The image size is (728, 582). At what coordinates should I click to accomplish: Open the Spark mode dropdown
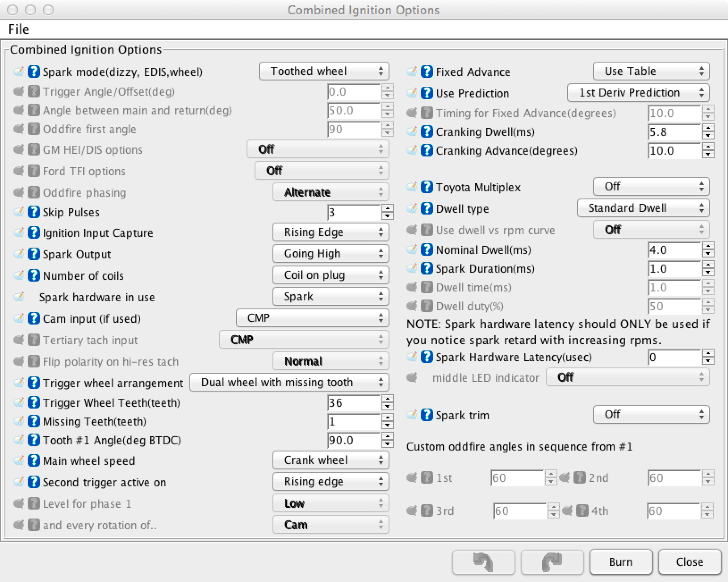(x=324, y=72)
